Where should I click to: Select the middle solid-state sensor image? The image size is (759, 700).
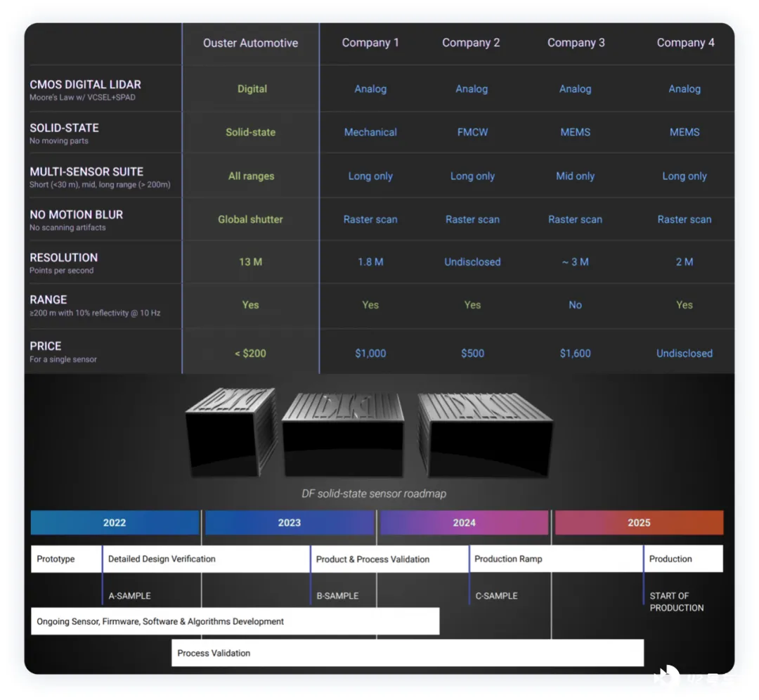tap(343, 436)
